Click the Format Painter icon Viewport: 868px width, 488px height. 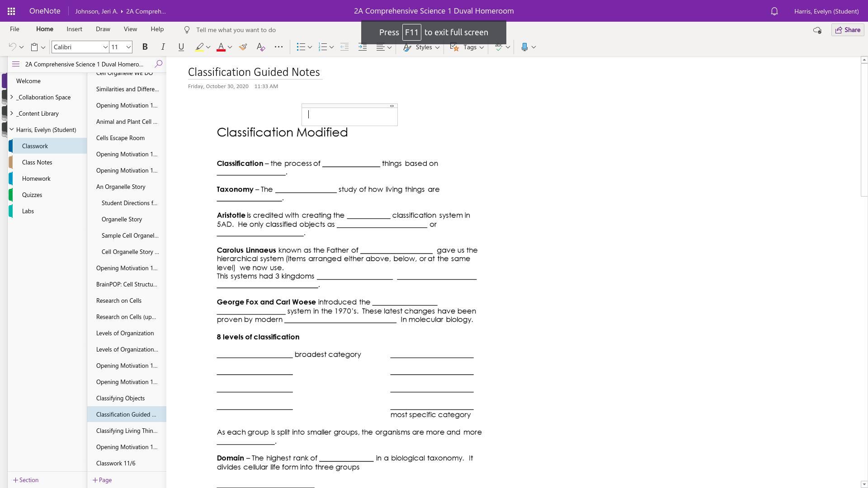[x=243, y=47]
